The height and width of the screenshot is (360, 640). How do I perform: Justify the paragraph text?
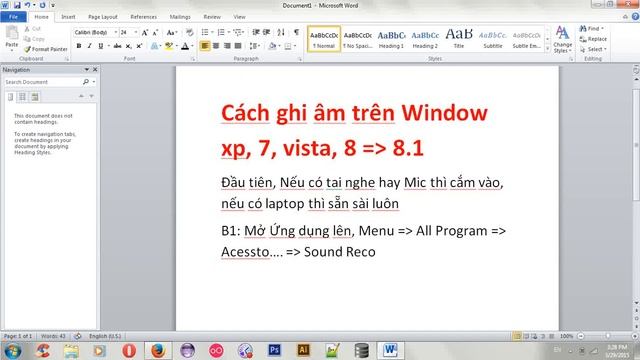tap(238, 46)
